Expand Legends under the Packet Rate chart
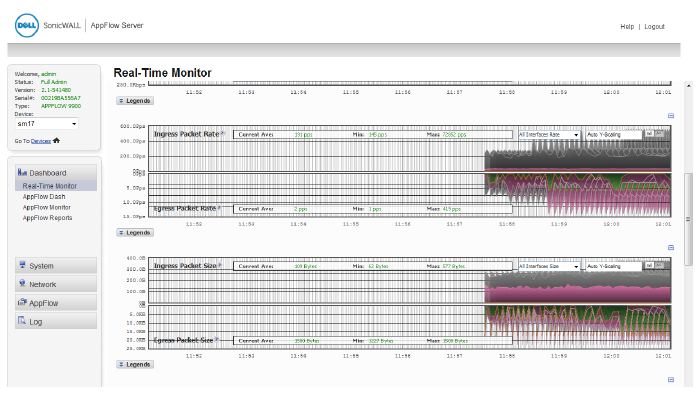 coord(135,232)
